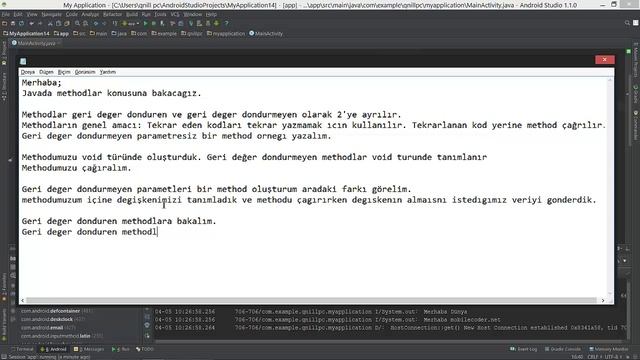Image resolution: width=640 pixels, height=360 pixels.
Task: Open the Navigate menu
Action: coord(51,14)
